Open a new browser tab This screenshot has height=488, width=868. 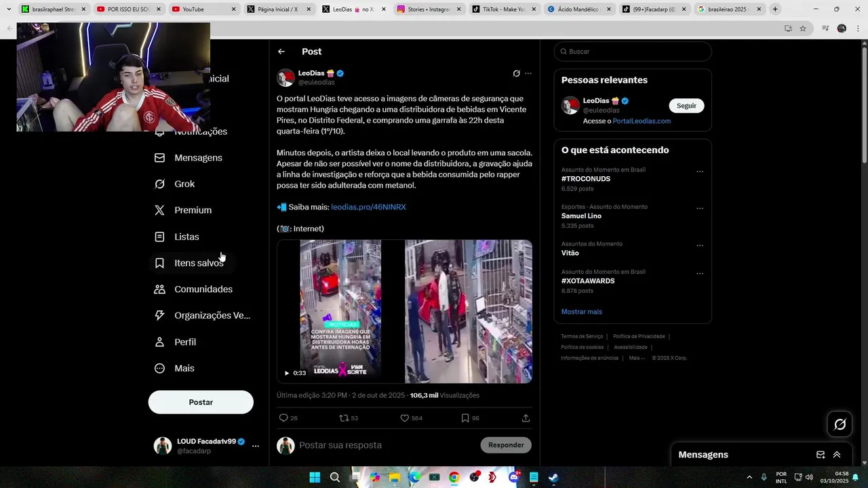(775, 9)
